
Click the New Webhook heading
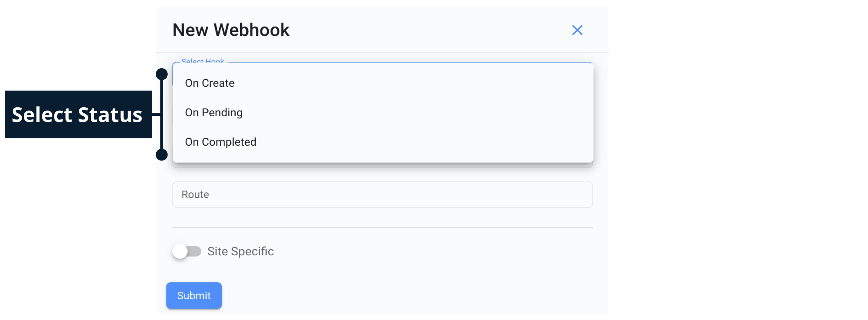point(231,30)
